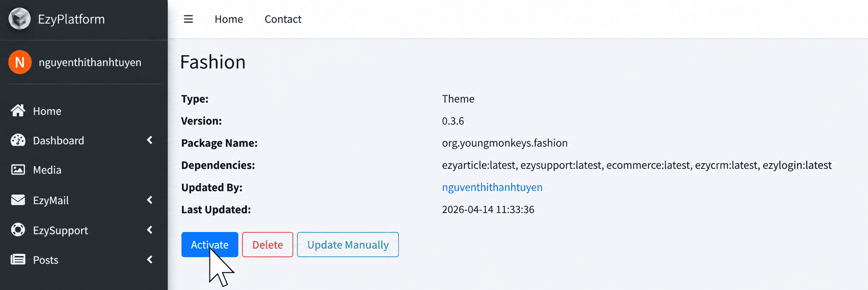Click the Dependencies: field label
This screenshot has width=868, height=290.
[218, 165]
